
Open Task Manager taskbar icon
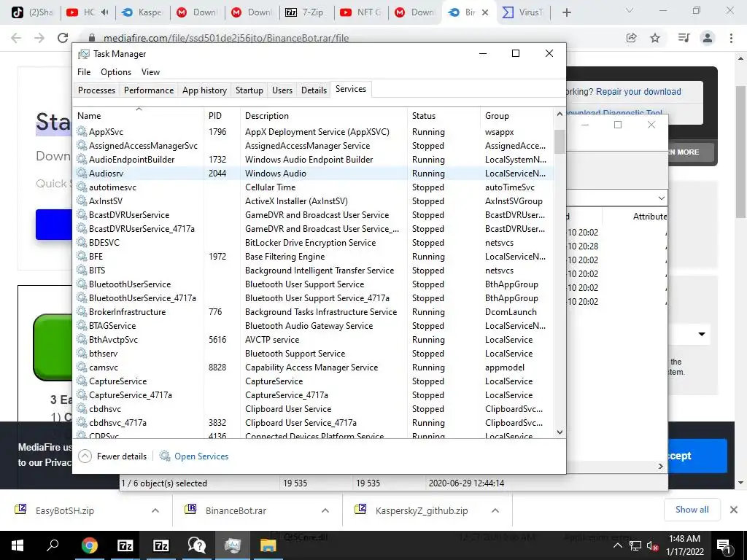233,545
